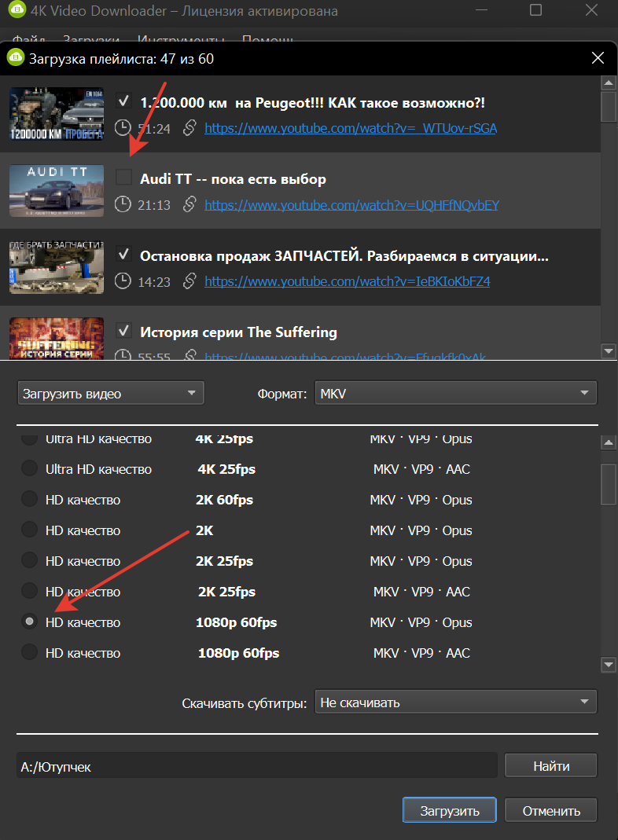Click the link icon beside the Audi TT URL
This screenshot has width=618, height=840.
(x=189, y=205)
